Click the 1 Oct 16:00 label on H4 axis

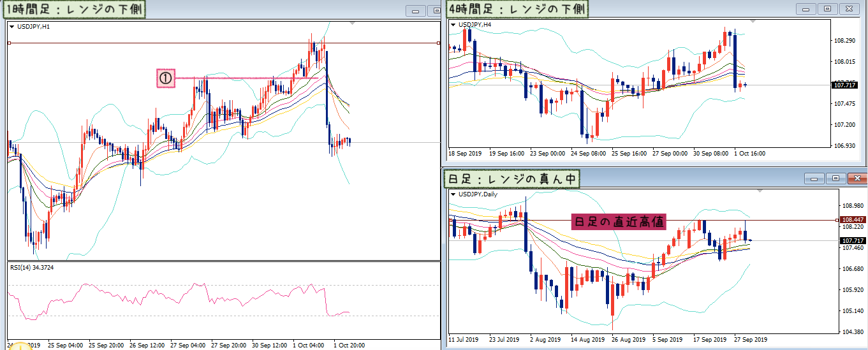(750, 153)
